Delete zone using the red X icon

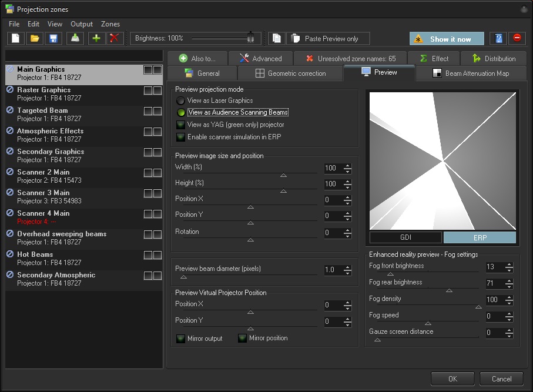pos(115,39)
